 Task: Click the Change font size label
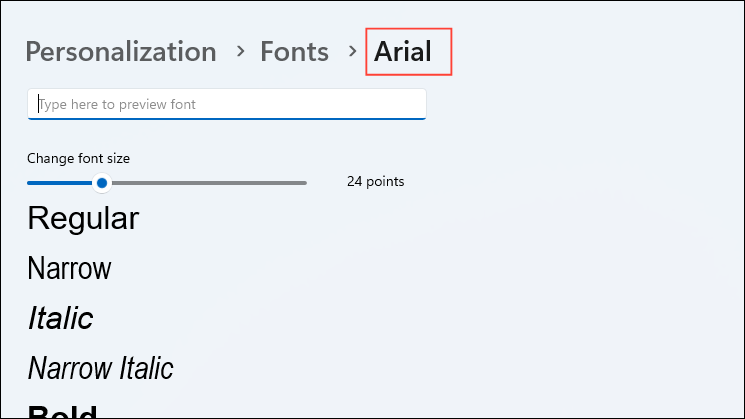pos(78,158)
